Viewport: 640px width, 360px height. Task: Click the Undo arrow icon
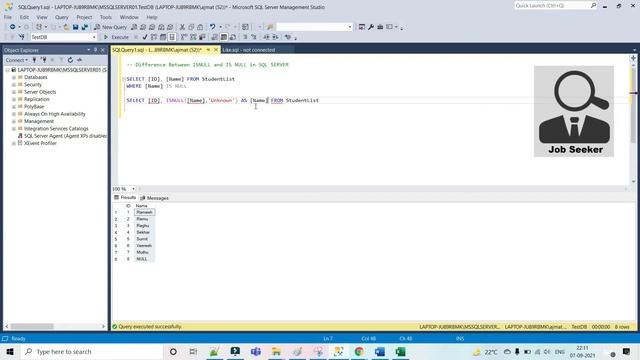tap(212, 27)
